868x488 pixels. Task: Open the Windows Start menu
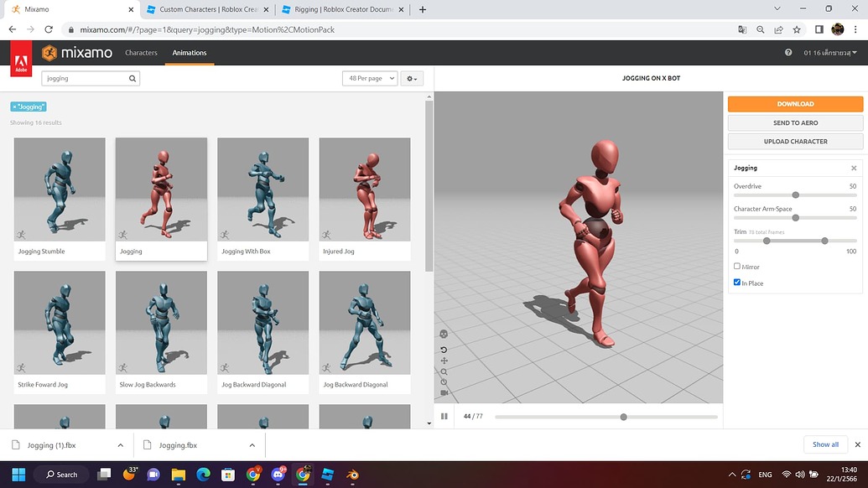click(18, 475)
